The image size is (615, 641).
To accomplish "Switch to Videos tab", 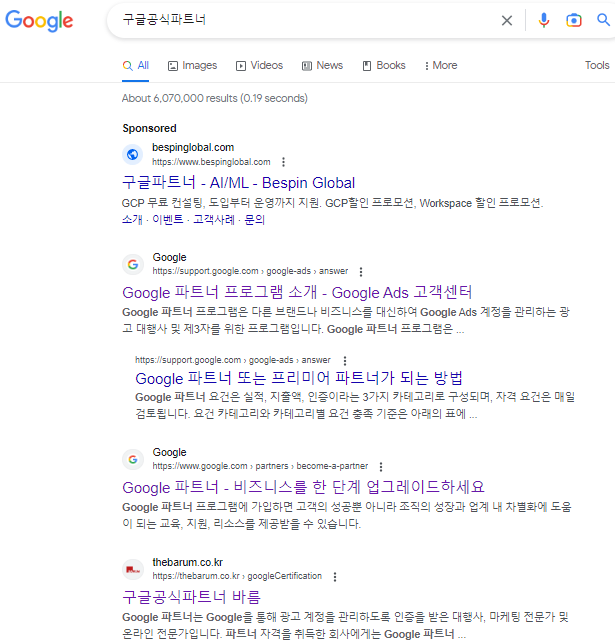I will point(259,65).
